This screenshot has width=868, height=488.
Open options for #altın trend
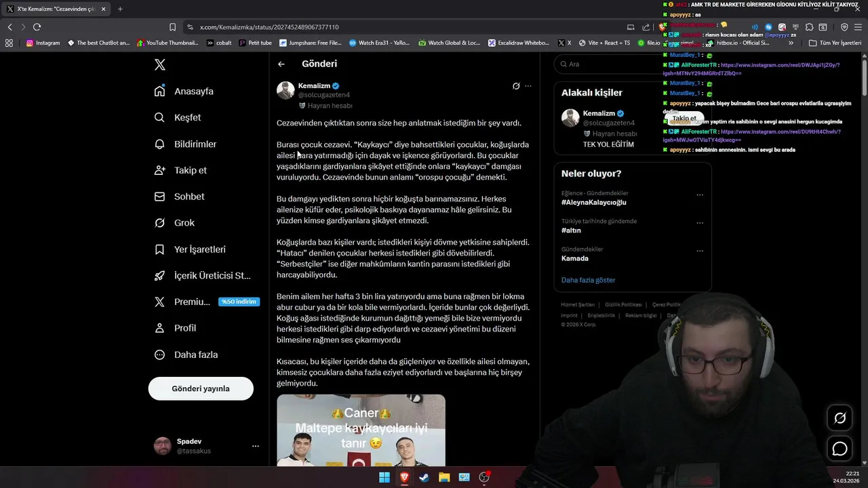(700, 222)
